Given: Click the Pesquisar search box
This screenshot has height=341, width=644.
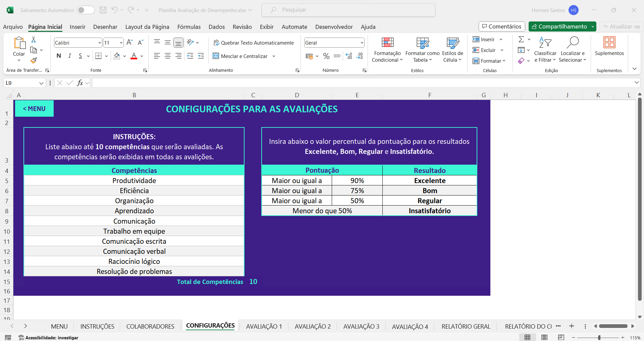Looking at the screenshot, I should [x=348, y=10].
